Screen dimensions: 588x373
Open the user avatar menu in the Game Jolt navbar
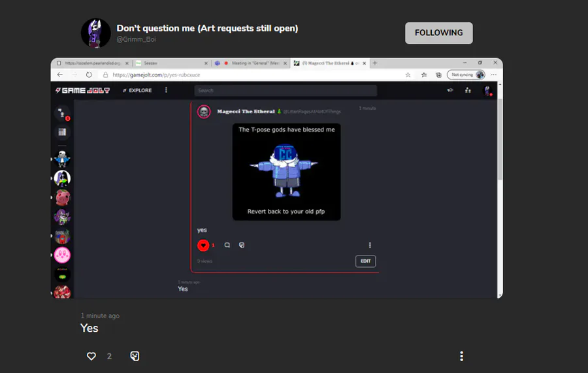coord(487,90)
